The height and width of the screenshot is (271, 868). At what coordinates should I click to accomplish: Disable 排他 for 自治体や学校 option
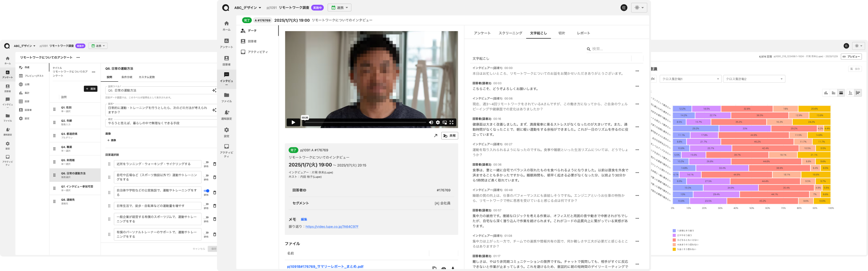(206, 191)
